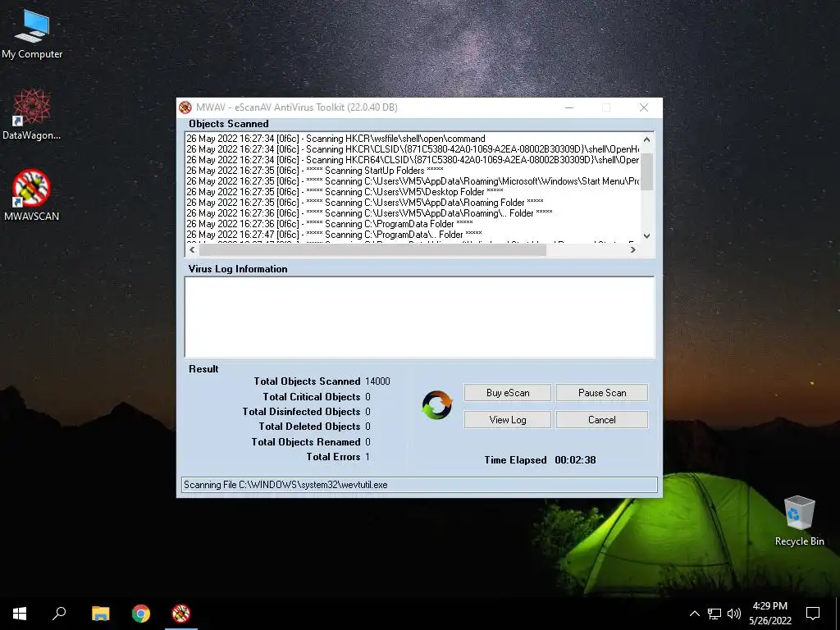Screen dimensions: 840x630
Task: Pause the running scan
Action: (x=601, y=393)
